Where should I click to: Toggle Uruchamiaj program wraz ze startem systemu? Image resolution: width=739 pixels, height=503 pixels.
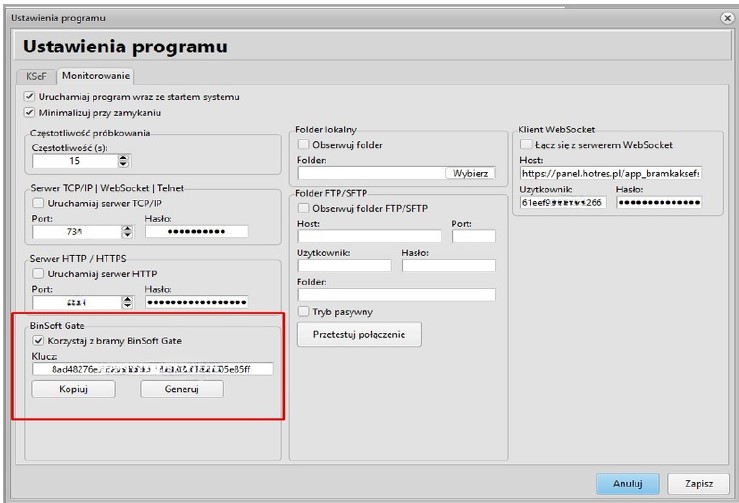(29, 97)
